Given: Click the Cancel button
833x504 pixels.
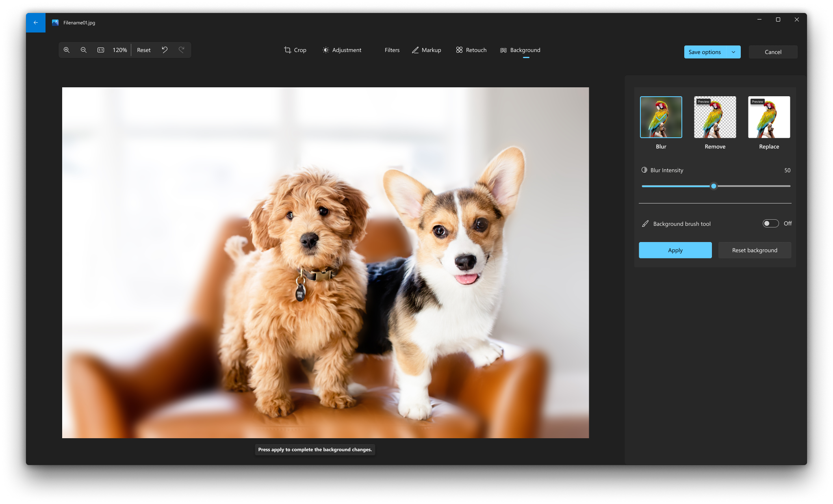Looking at the screenshot, I should pyautogui.click(x=773, y=52).
